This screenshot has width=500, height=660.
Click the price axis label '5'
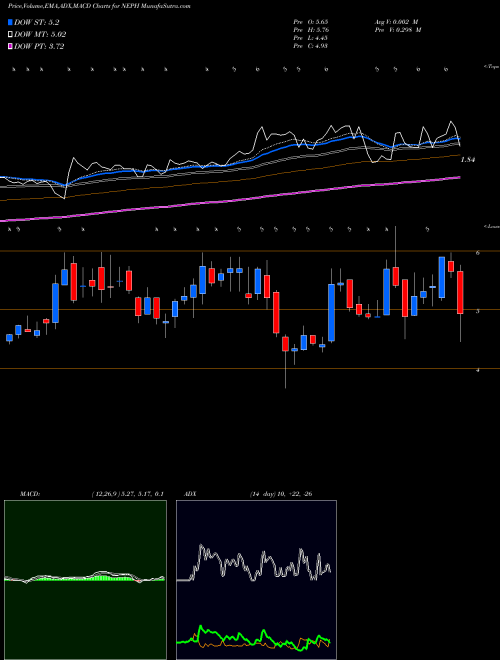click(478, 311)
